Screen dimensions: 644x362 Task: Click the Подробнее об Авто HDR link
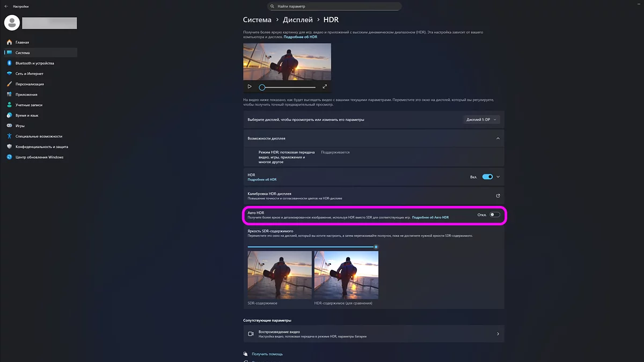click(x=430, y=218)
